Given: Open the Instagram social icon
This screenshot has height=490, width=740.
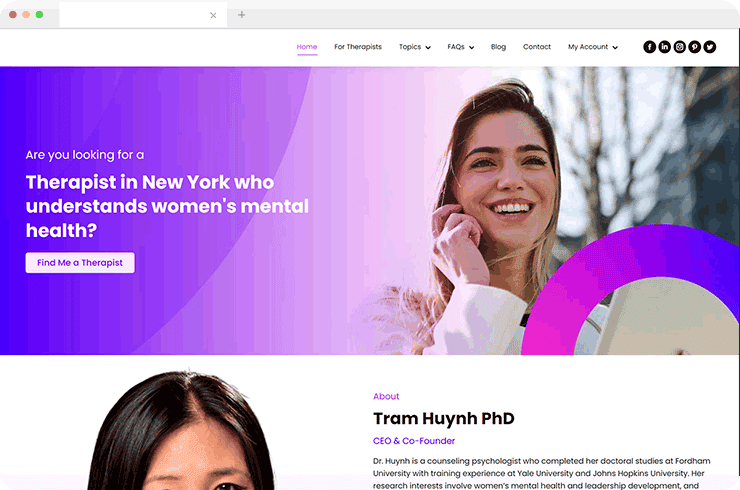Looking at the screenshot, I should (x=680, y=47).
